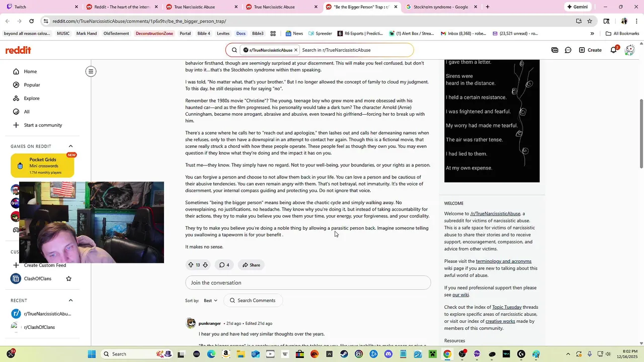Click the search magnifier icon in Reddit

pyautogui.click(x=234, y=50)
